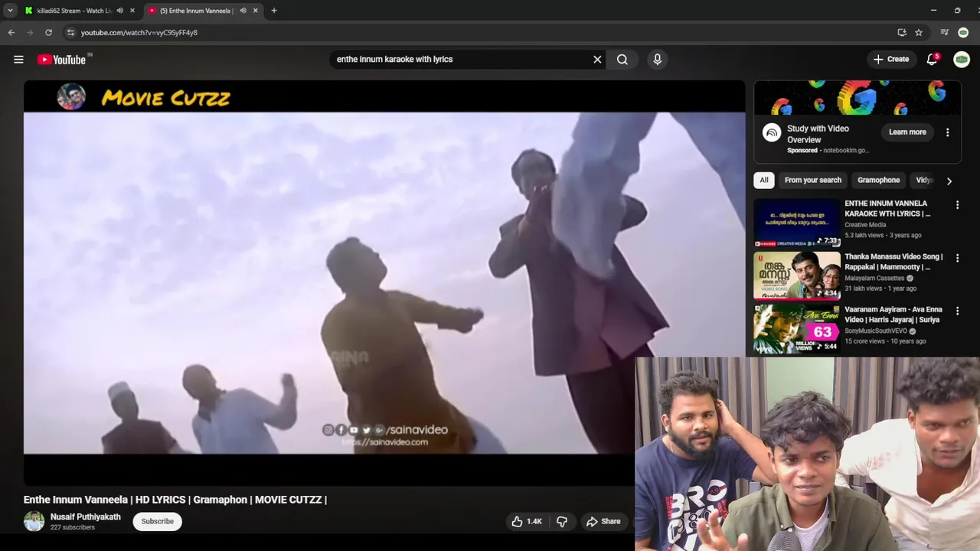
Task: View site information icon in address bar
Action: point(70,32)
